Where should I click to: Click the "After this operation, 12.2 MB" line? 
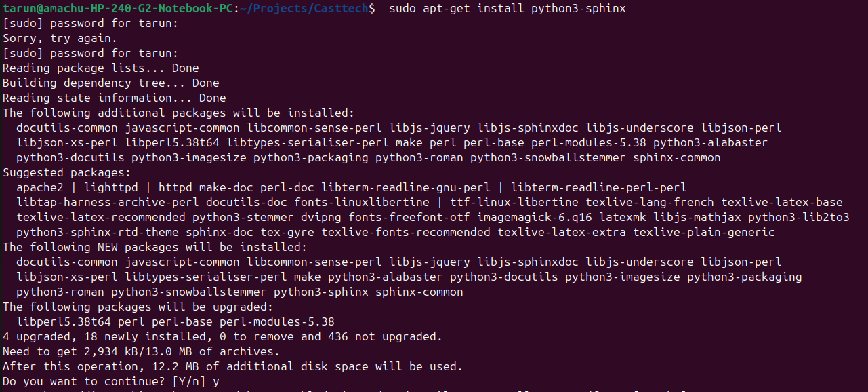coord(232,366)
